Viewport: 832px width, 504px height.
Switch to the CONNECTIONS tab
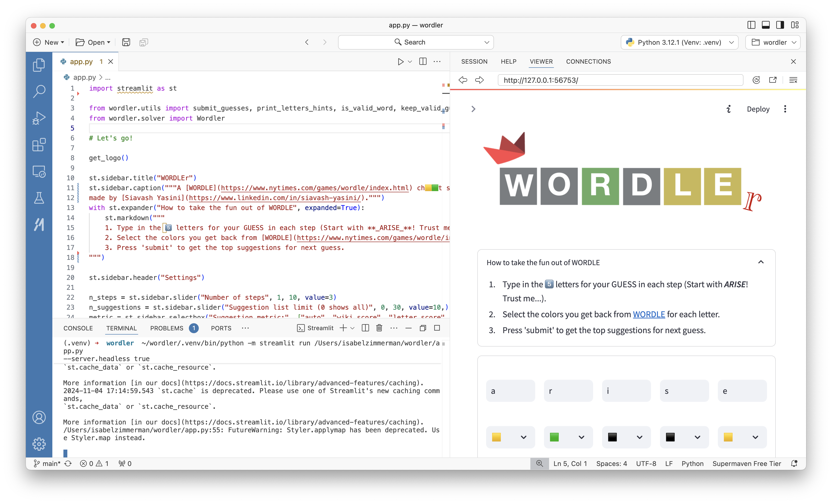coord(588,61)
